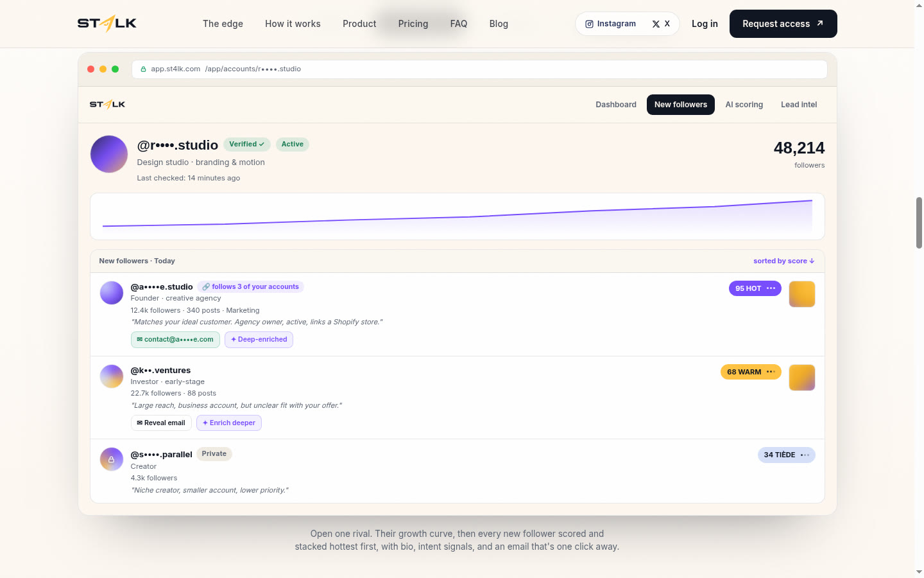
Task: Click the Active status badge
Action: [x=293, y=144]
